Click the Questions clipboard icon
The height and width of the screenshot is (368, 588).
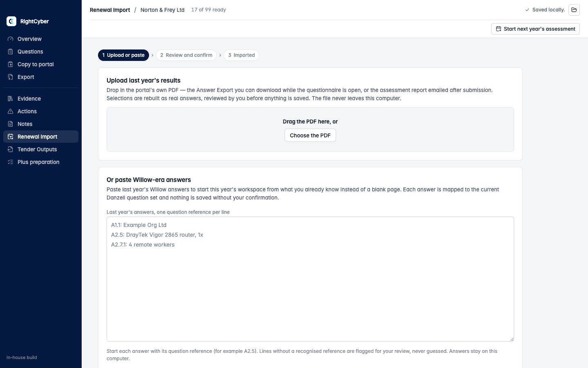(11, 52)
